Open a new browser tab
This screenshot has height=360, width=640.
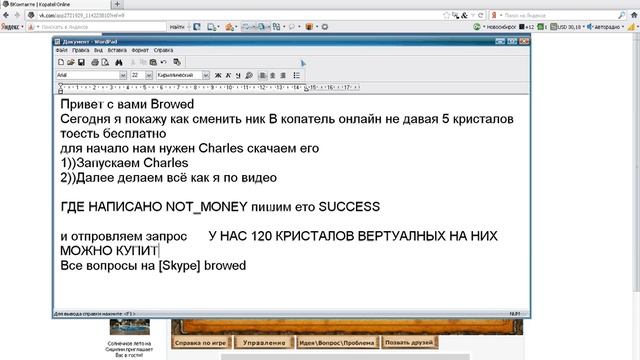pyautogui.click(x=117, y=4)
